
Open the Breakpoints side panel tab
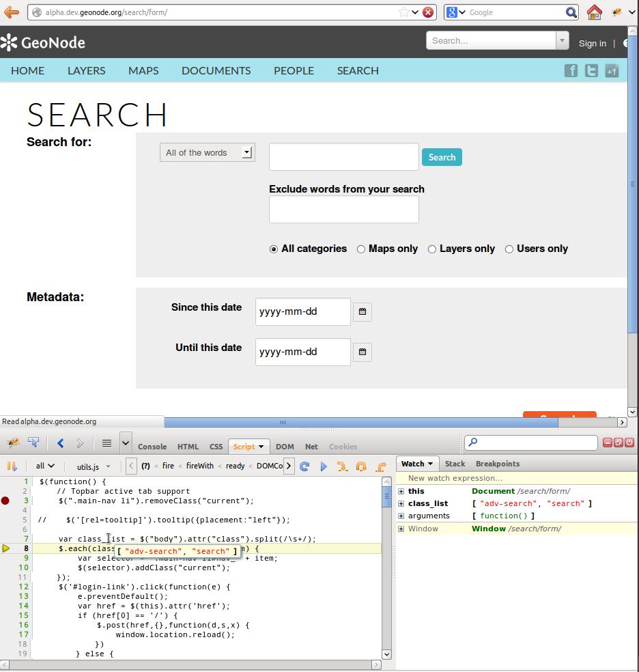(x=498, y=464)
